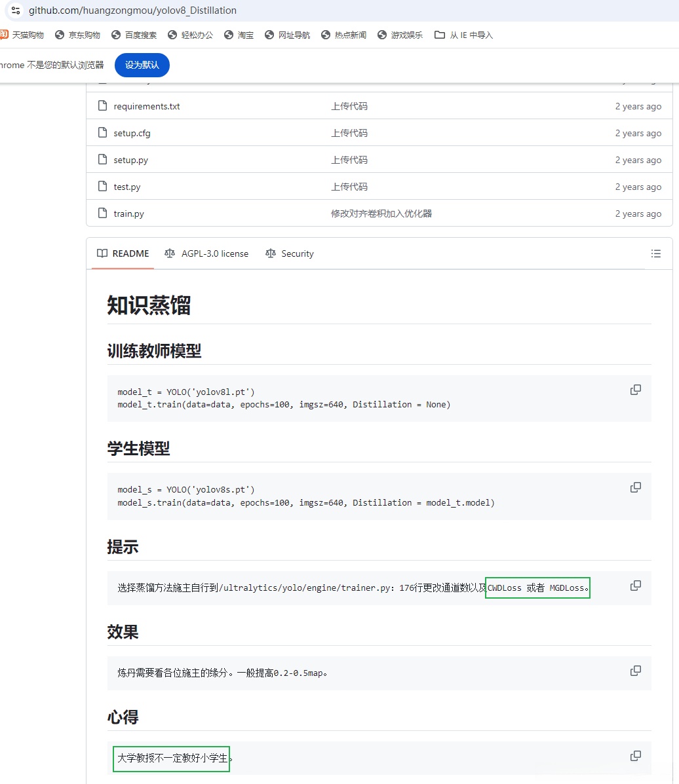The width and height of the screenshot is (679, 784).
Task: Click file icon next to setup.py
Action: coord(103,160)
